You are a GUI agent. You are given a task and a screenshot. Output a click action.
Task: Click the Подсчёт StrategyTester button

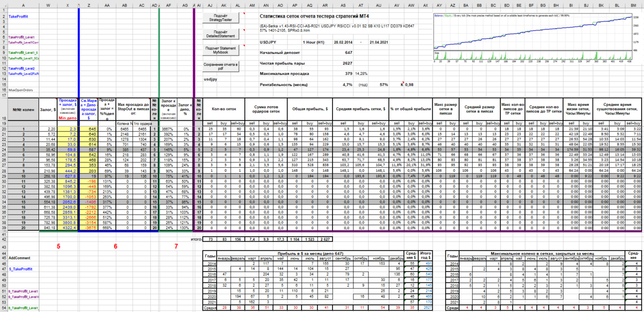[221, 18]
